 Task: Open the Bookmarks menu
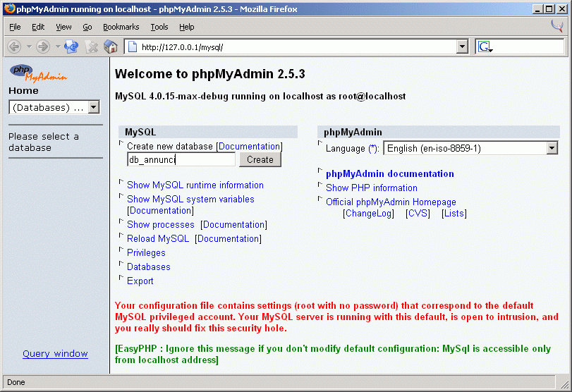tap(121, 27)
